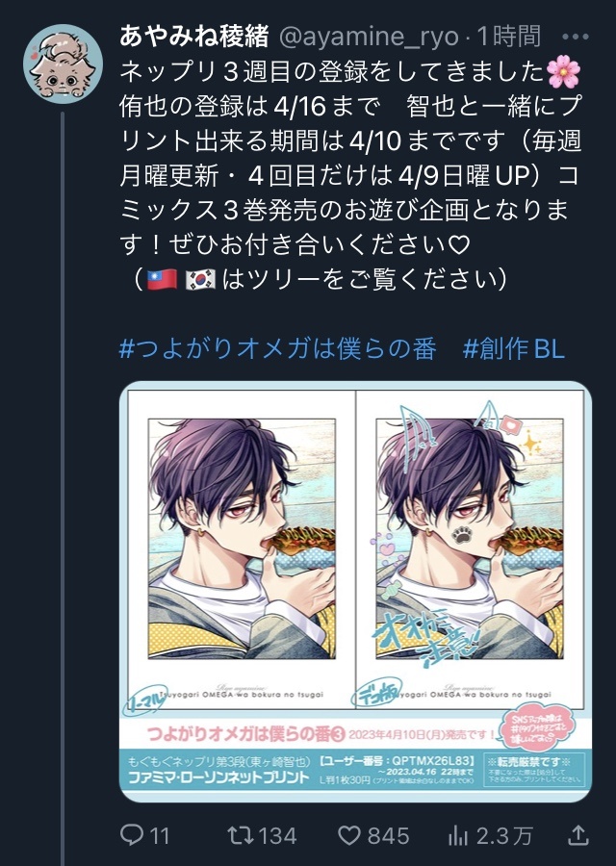
Task: Tap the share upload icon
Action: [x=577, y=835]
